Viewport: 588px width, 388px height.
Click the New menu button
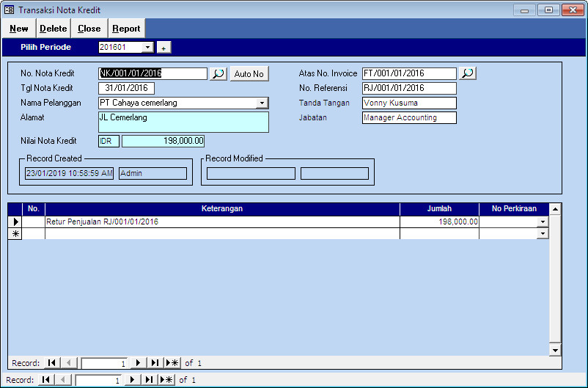click(19, 29)
